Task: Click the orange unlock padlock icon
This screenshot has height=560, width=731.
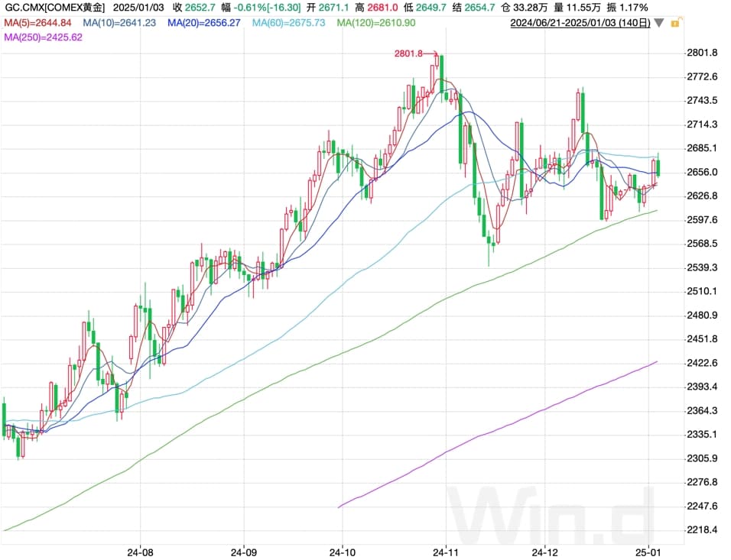Action: click(x=674, y=23)
